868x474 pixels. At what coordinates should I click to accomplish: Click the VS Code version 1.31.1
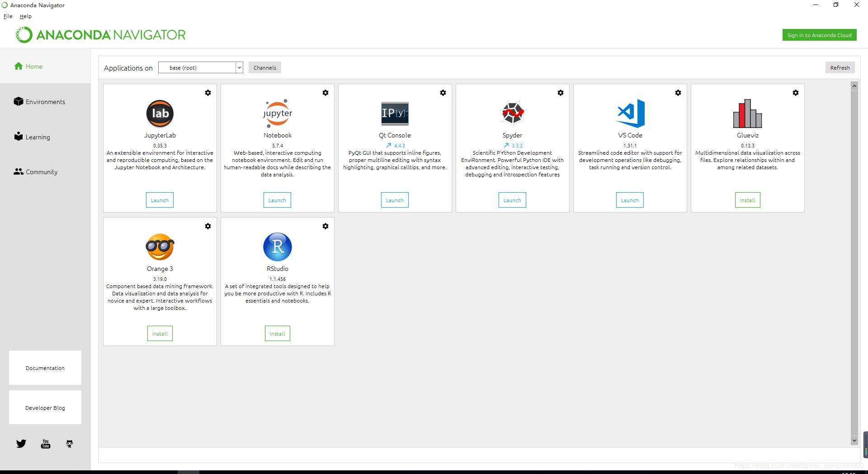[630, 146]
